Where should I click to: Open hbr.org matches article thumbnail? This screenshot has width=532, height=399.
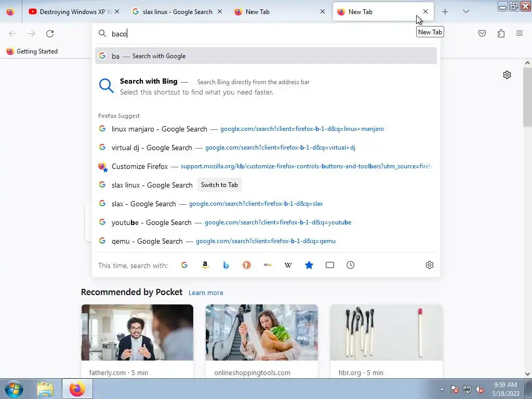coord(386,332)
